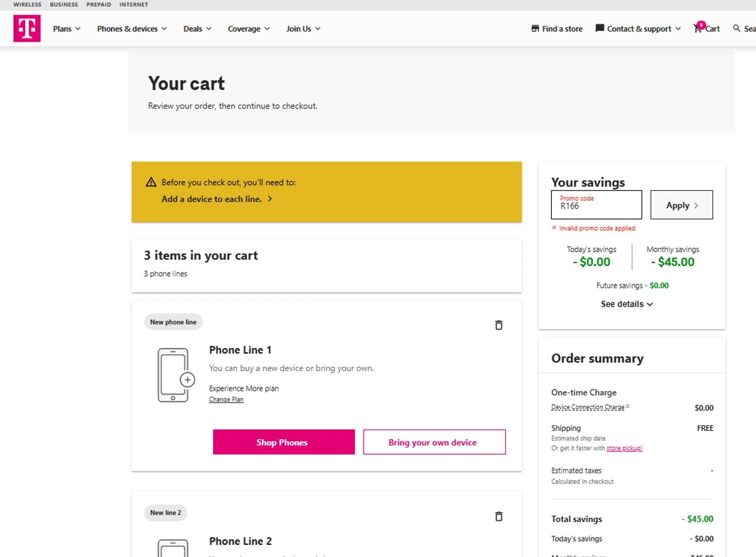
Task: Open the Wireless top tab
Action: tap(27, 5)
